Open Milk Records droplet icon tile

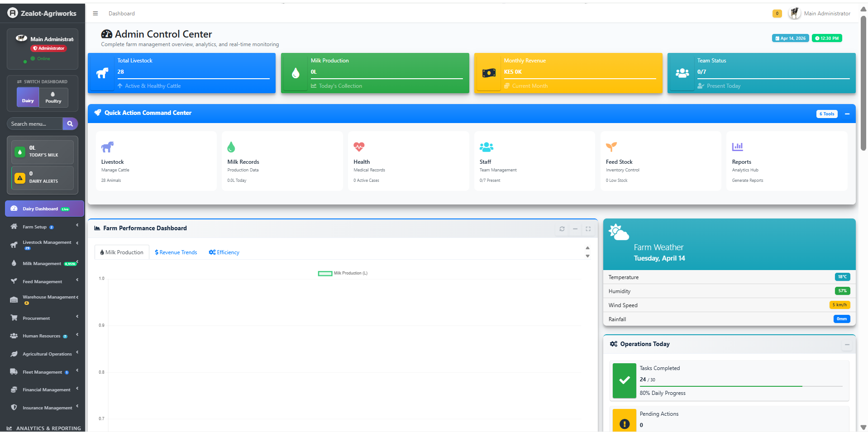pyautogui.click(x=231, y=147)
